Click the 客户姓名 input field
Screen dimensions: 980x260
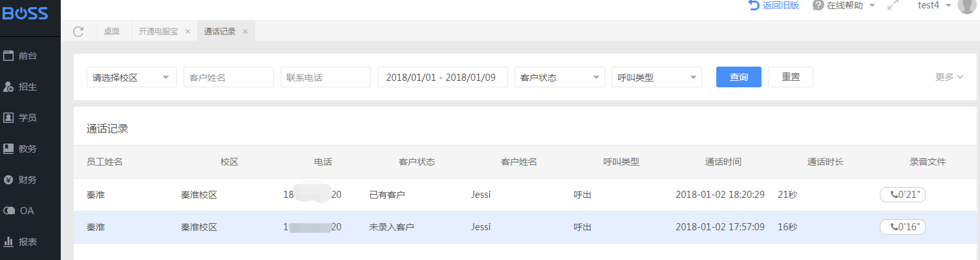point(229,77)
